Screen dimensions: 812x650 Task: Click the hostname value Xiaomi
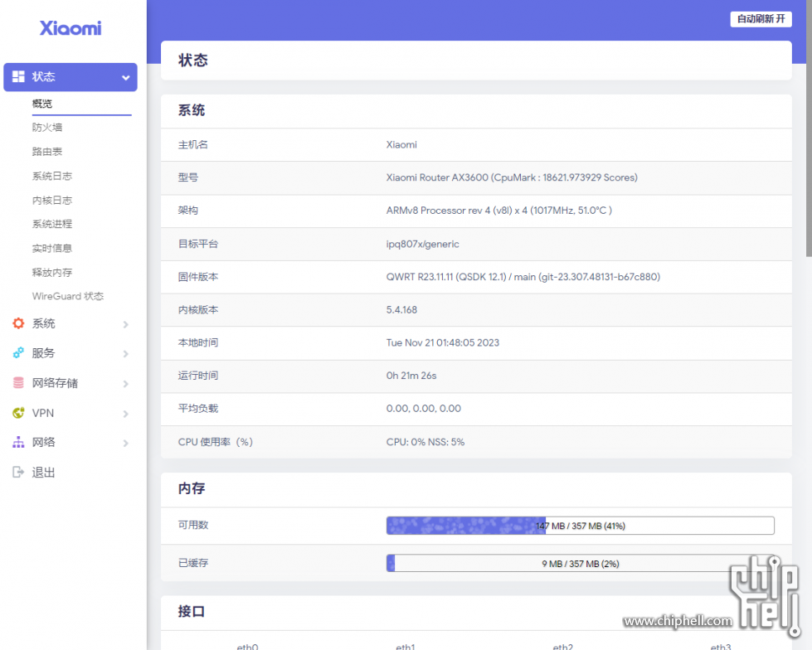point(401,145)
